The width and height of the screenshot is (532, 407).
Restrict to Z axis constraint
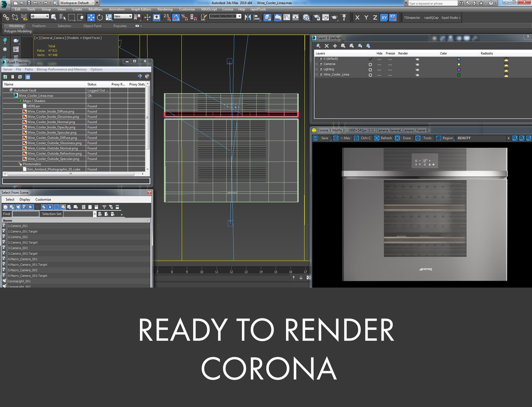375,17
